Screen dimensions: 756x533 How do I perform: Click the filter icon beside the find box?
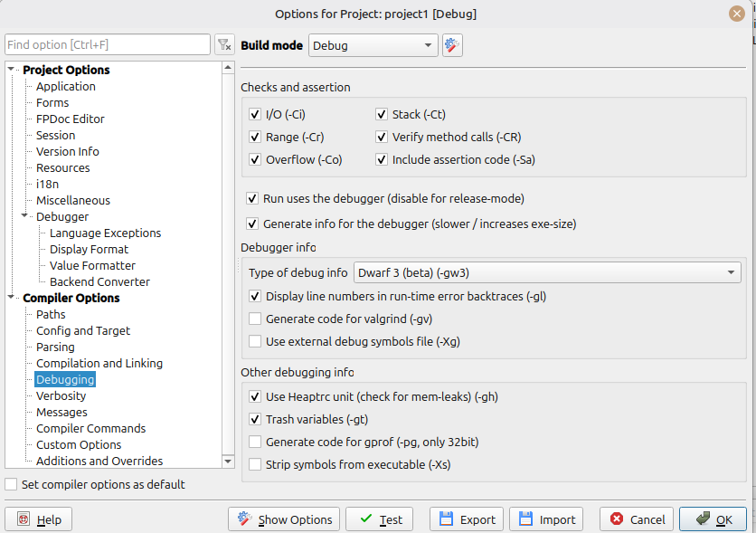224,45
